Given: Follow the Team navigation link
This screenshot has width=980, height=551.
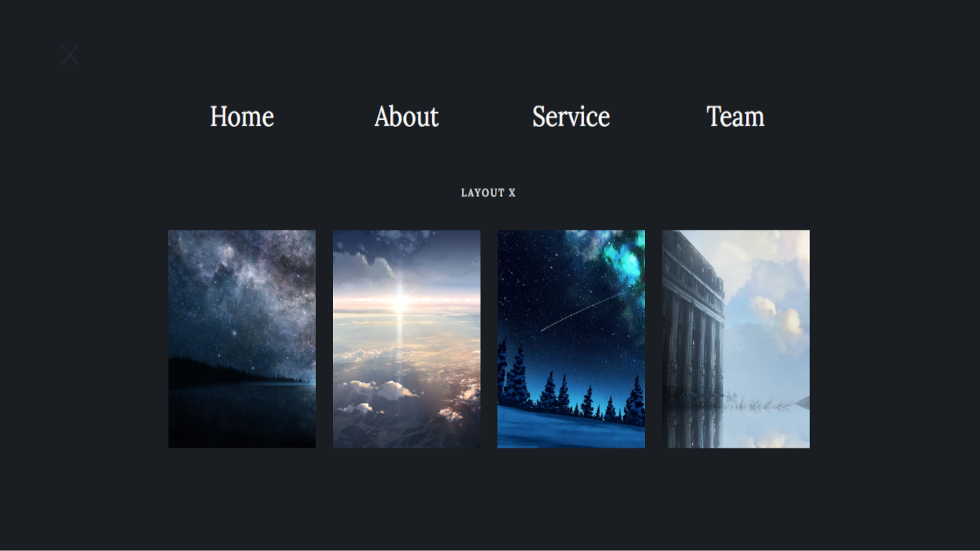Looking at the screenshot, I should point(735,116).
